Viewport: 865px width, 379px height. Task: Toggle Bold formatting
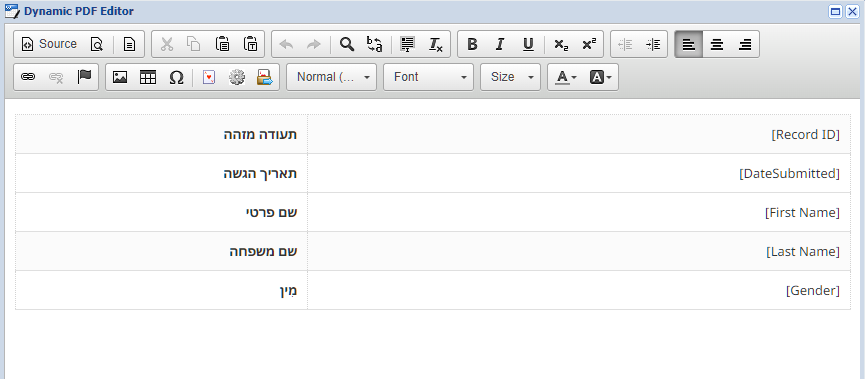point(472,44)
